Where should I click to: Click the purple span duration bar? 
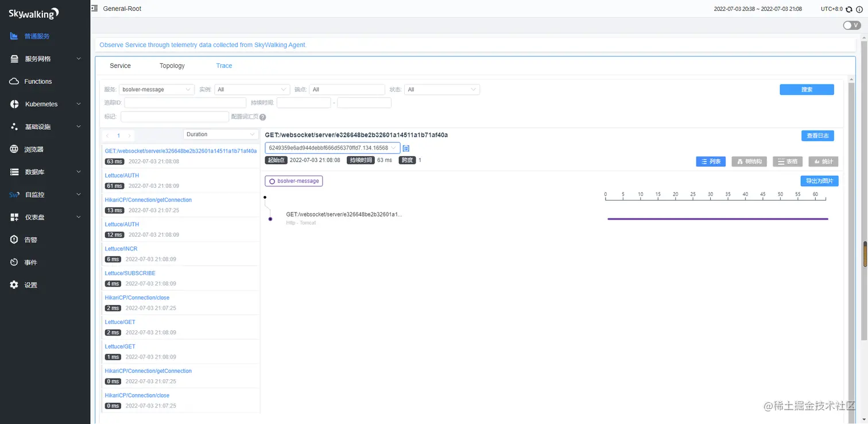pos(718,219)
